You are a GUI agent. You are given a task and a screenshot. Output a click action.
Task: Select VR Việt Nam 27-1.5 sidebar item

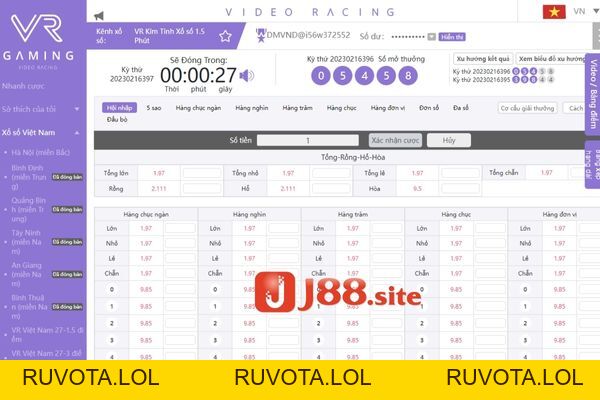(x=47, y=335)
